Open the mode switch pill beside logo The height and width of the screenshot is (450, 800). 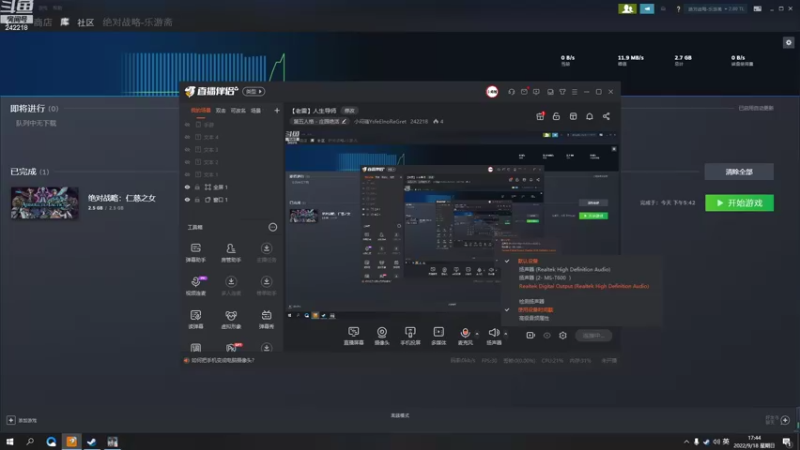254,92
